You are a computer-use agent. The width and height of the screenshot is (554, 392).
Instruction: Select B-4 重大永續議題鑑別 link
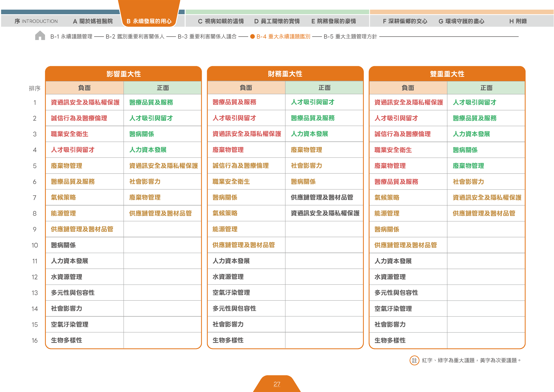click(283, 36)
